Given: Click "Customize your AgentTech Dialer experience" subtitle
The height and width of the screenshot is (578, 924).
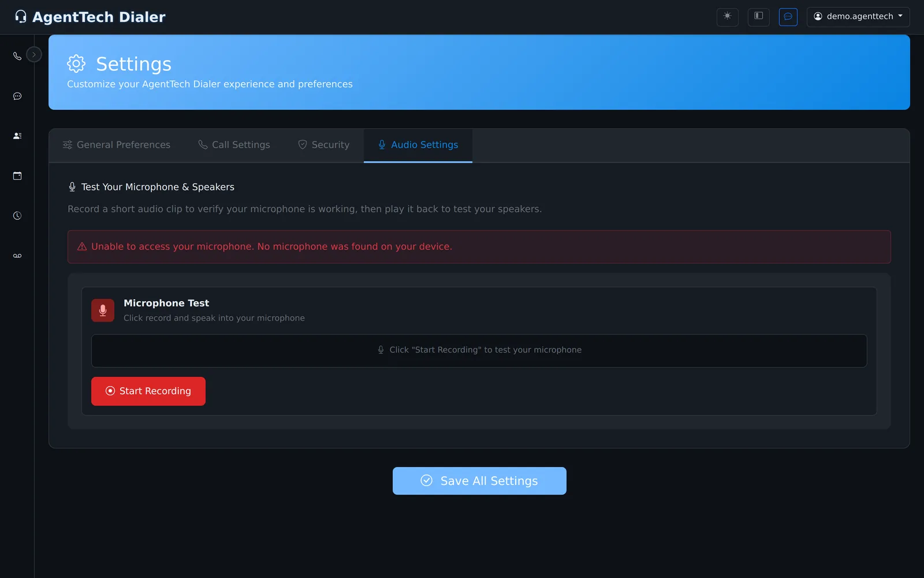Looking at the screenshot, I should pyautogui.click(x=210, y=84).
